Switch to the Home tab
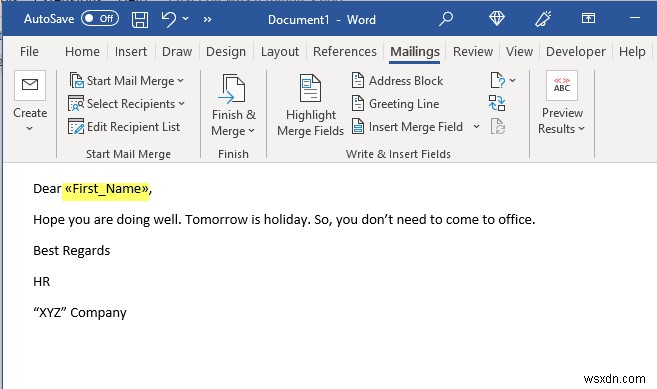This screenshot has height=389, width=657. (x=82, y=52)
